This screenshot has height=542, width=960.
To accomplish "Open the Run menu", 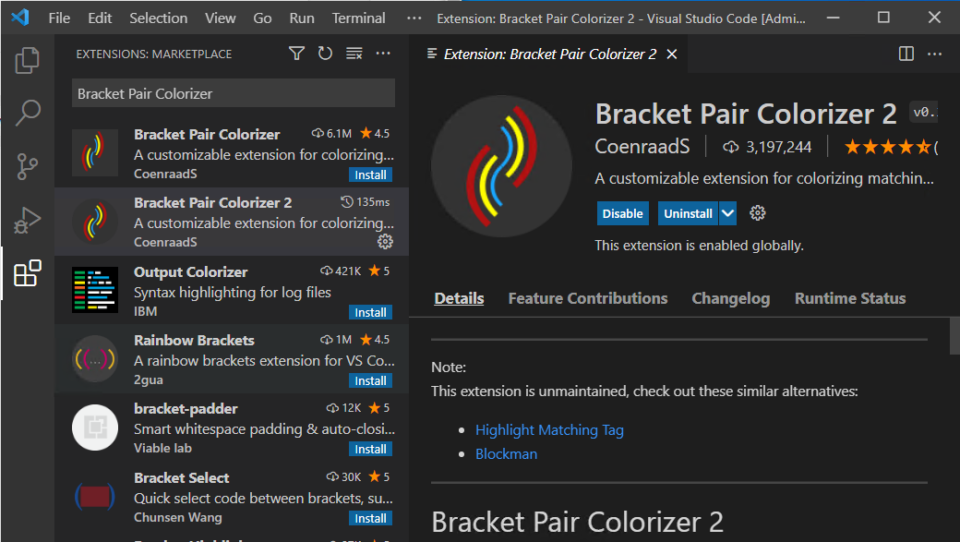I will (301, 18).
